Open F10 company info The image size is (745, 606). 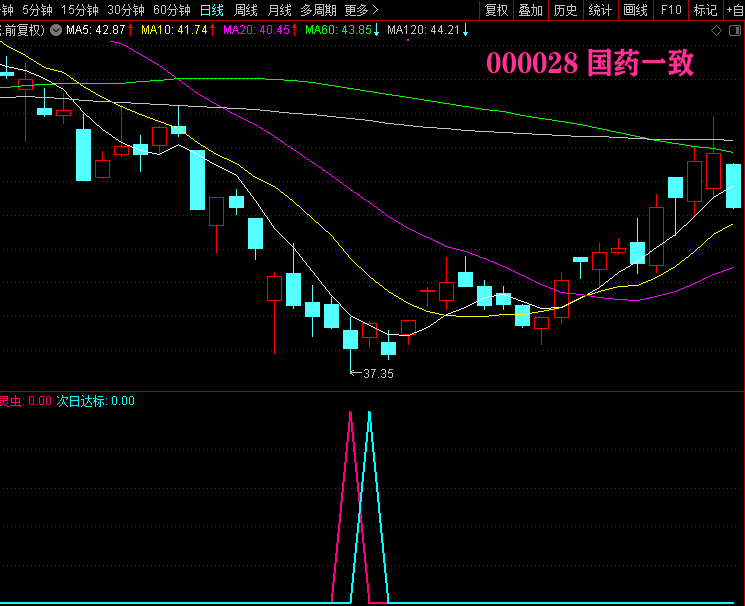tap(671, 10)
